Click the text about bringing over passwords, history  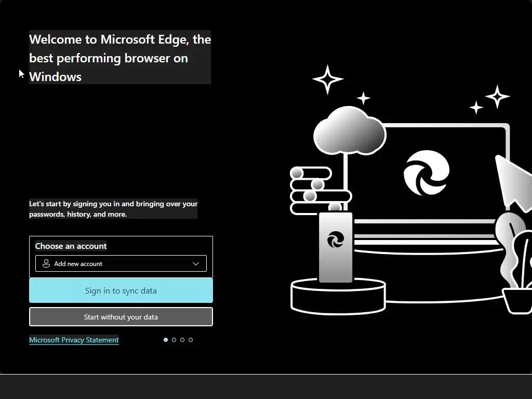tap(113, 209)
